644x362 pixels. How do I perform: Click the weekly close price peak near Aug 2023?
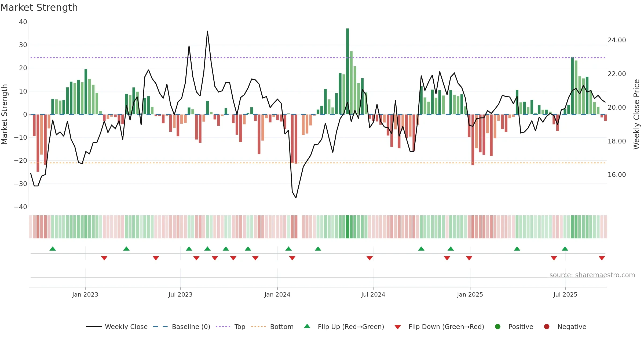[207, 31]
